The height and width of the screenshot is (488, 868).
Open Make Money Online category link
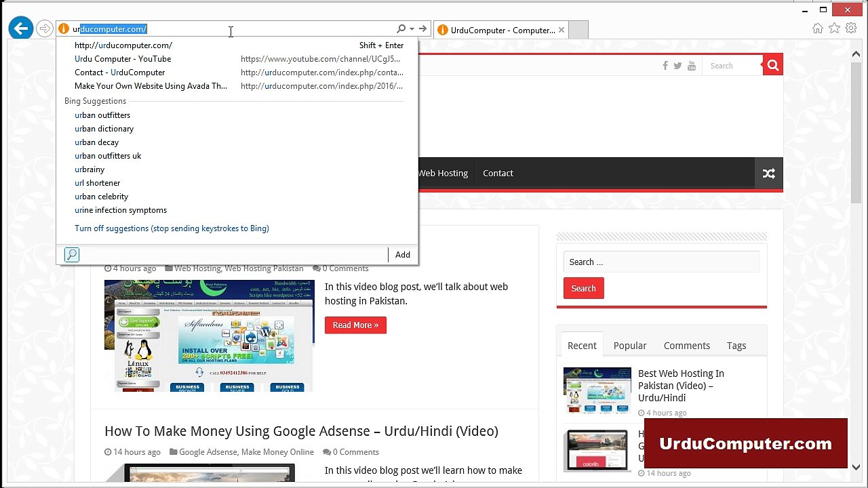tap(277, 452)
